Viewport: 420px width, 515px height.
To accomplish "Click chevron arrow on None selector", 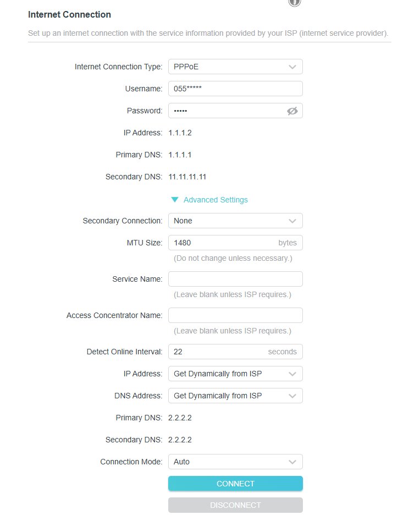I will [x=292, y=221].
